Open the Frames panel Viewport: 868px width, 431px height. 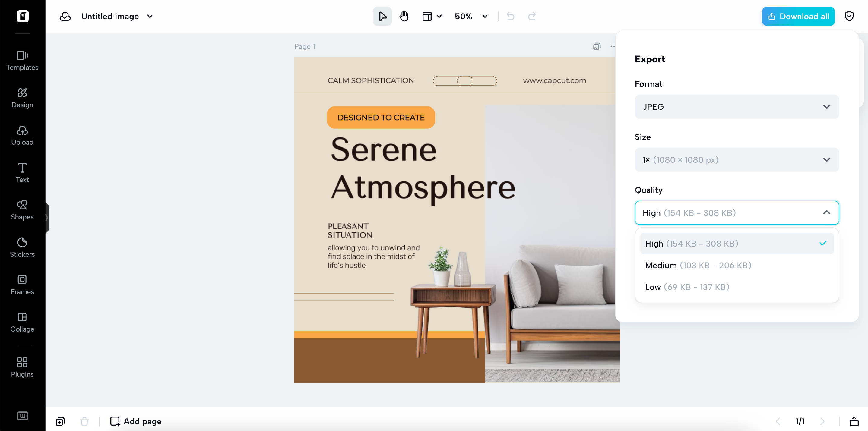pos(22,285)
